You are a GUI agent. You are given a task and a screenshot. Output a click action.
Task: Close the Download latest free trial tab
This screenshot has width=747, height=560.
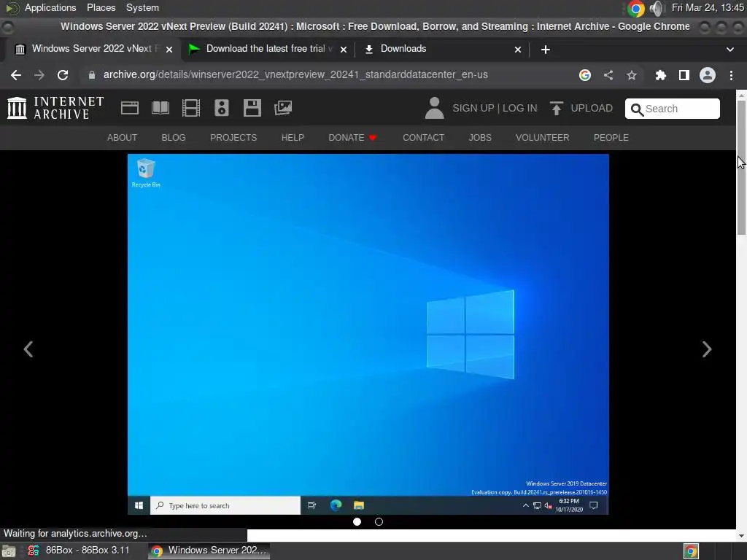pos(344,50)
